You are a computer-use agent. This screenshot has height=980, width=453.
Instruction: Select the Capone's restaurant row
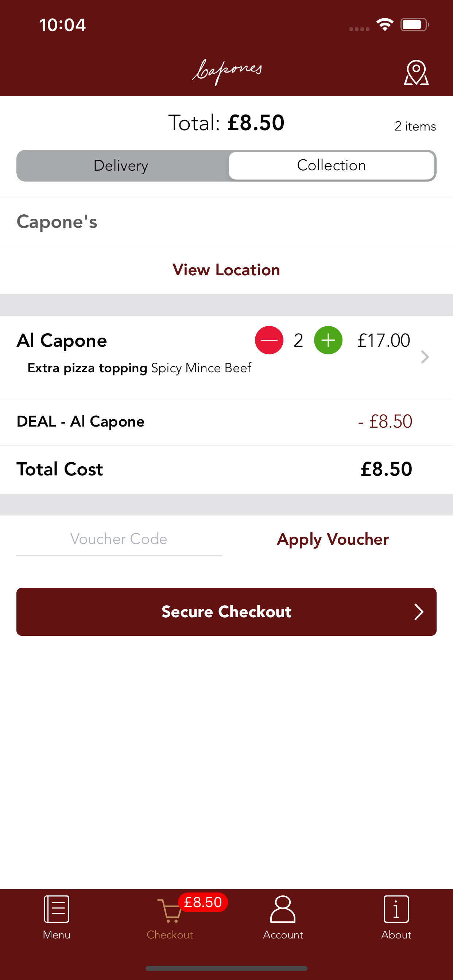[226, 222]
